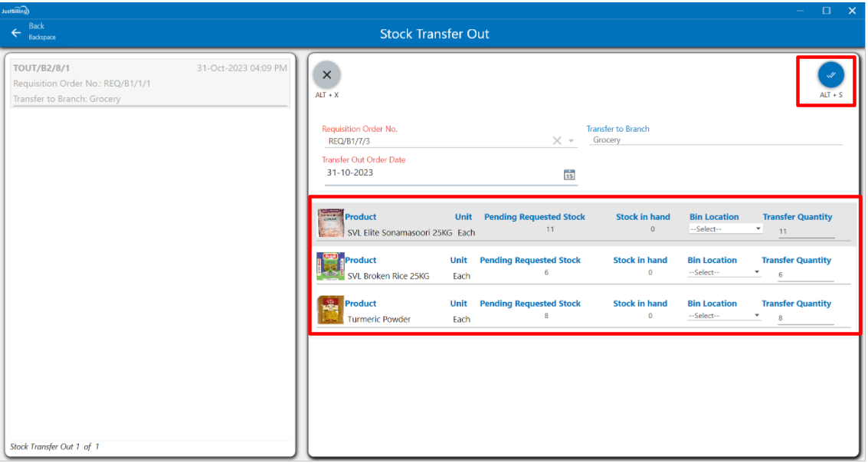
Task: Click the Transfer Out Order Date field
Action: [442, 173]
